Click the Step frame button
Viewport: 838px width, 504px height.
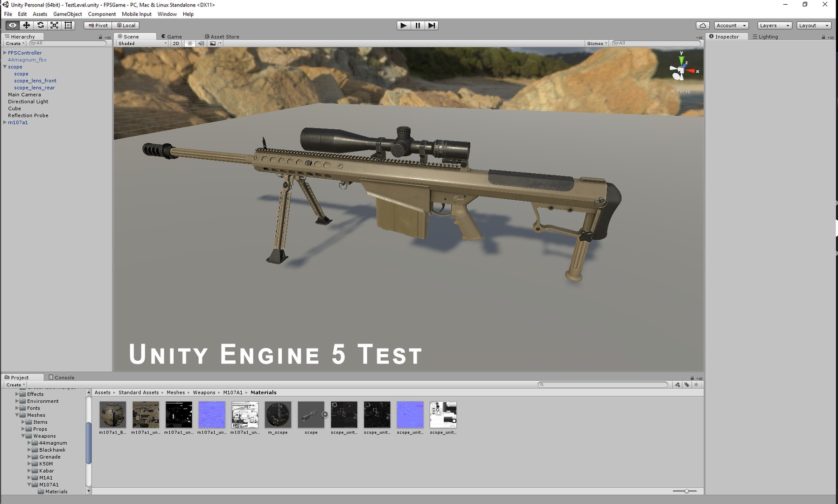[432, 25]
